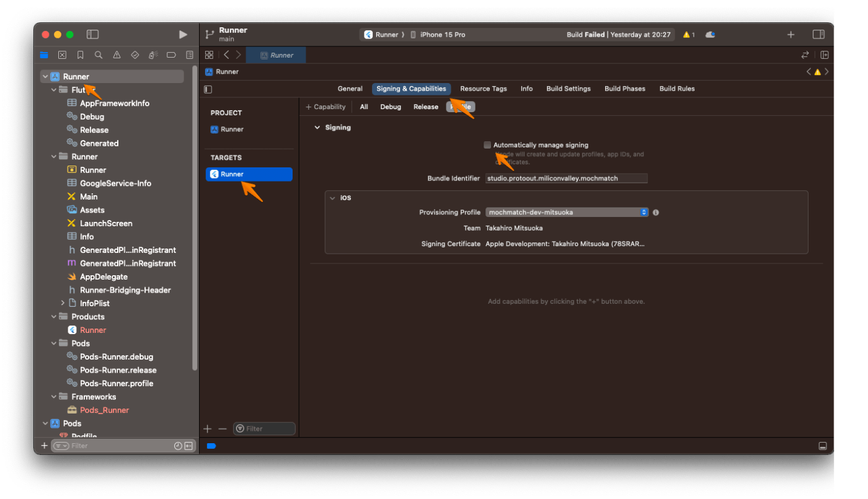Open the related items grid icon
868x499 pixels.
pyautogui.click(x=209, y=55)
